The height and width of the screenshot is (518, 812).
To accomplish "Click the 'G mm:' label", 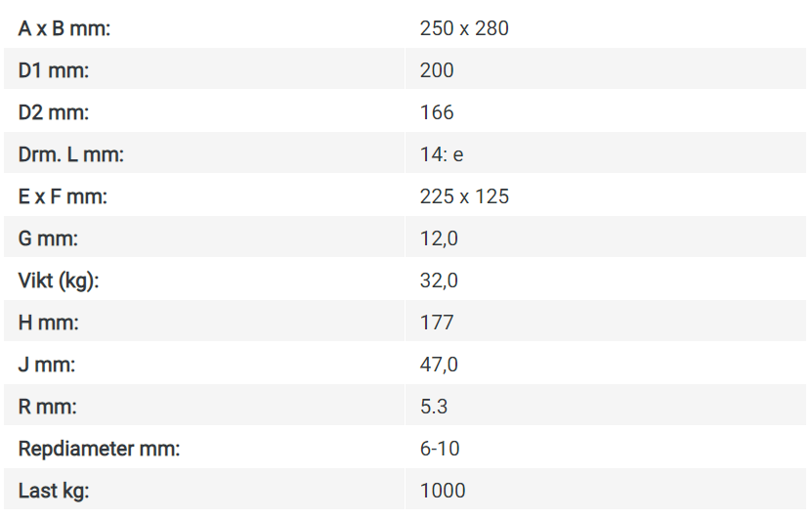I will pyautogui.click(x=48, y=238).
